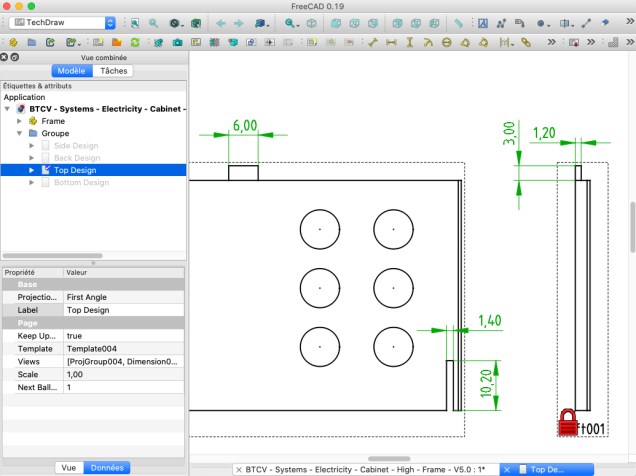Click the draw style icon
This screenshot has height=476, width=636.
tap(176, 22)
